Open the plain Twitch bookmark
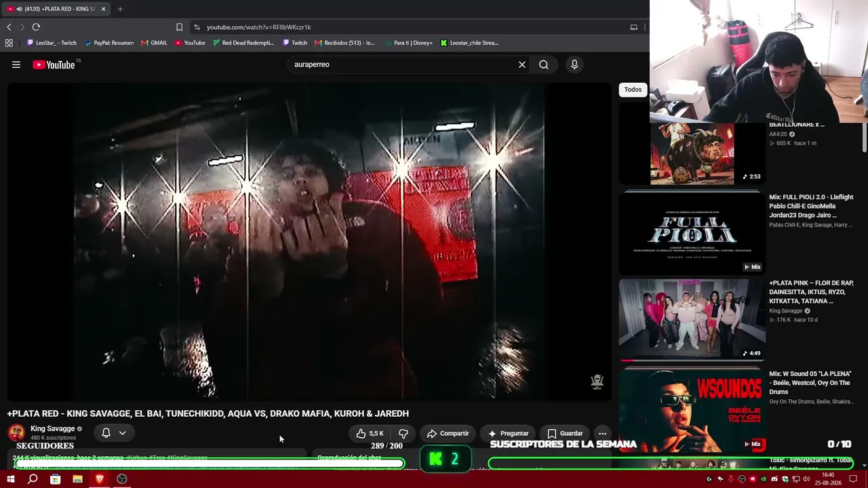868x488 pixels. click(x=294, y=43)
